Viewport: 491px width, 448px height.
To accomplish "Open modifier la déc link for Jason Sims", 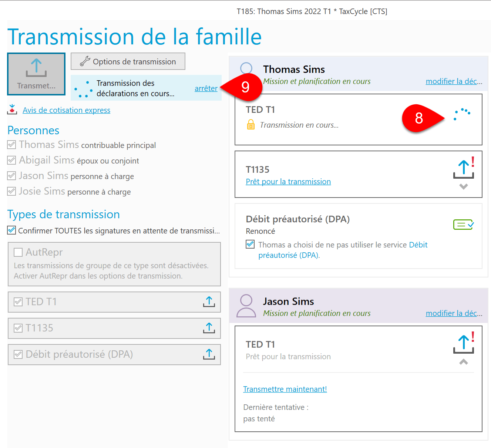I will (454, 313).
